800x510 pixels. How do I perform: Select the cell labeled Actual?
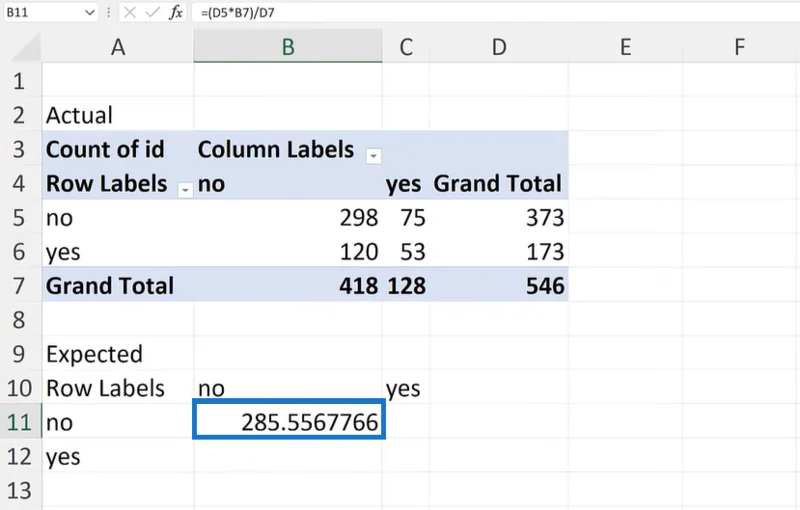pyautogui.click(x=118, y=115)
